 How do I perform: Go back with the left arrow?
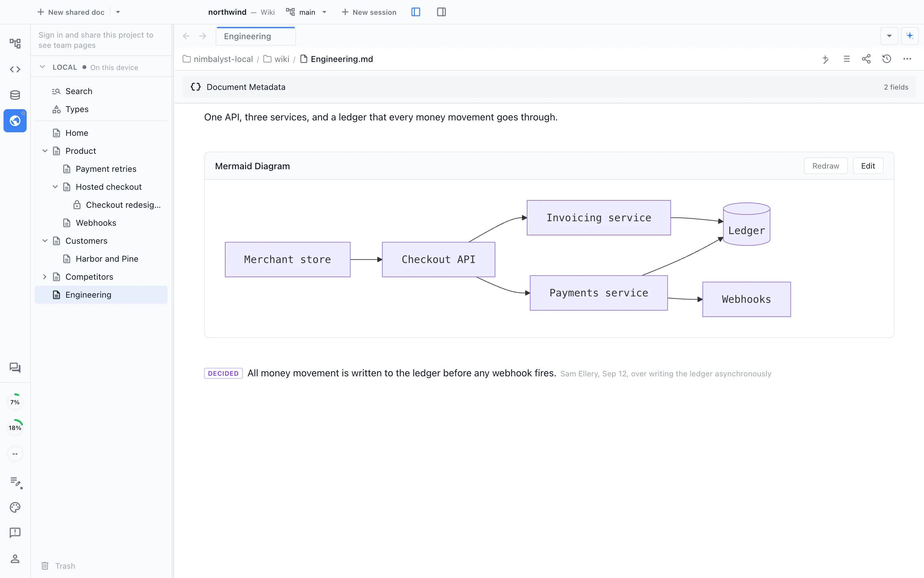pyautogui.click(x=186, y=36)
